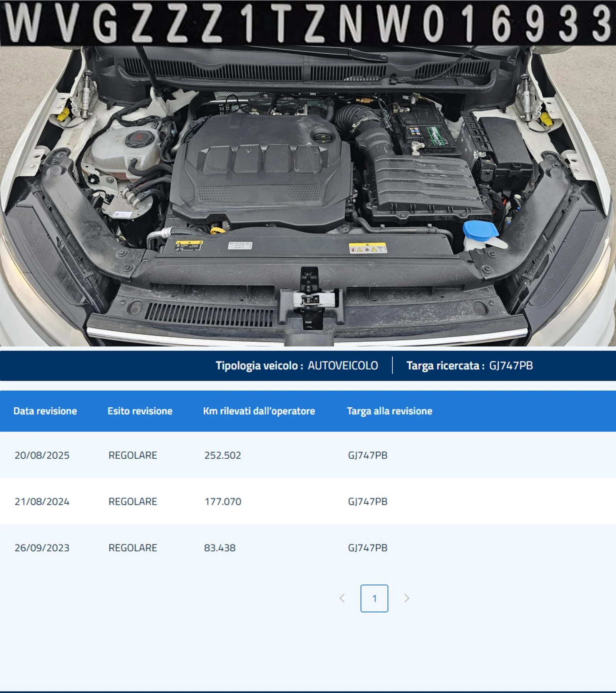Click the right pagination chevron
The width and height of the screenshot is (616, 693).
407,598
